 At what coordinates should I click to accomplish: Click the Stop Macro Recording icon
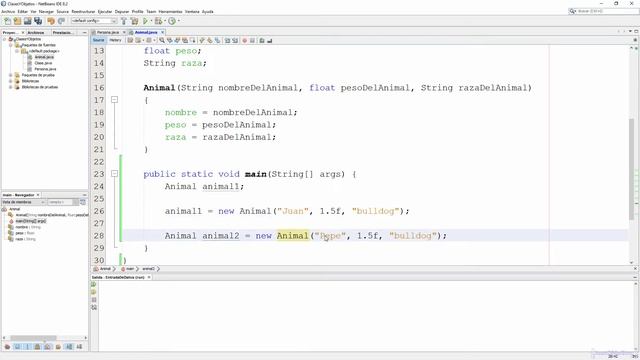[252, 40]
